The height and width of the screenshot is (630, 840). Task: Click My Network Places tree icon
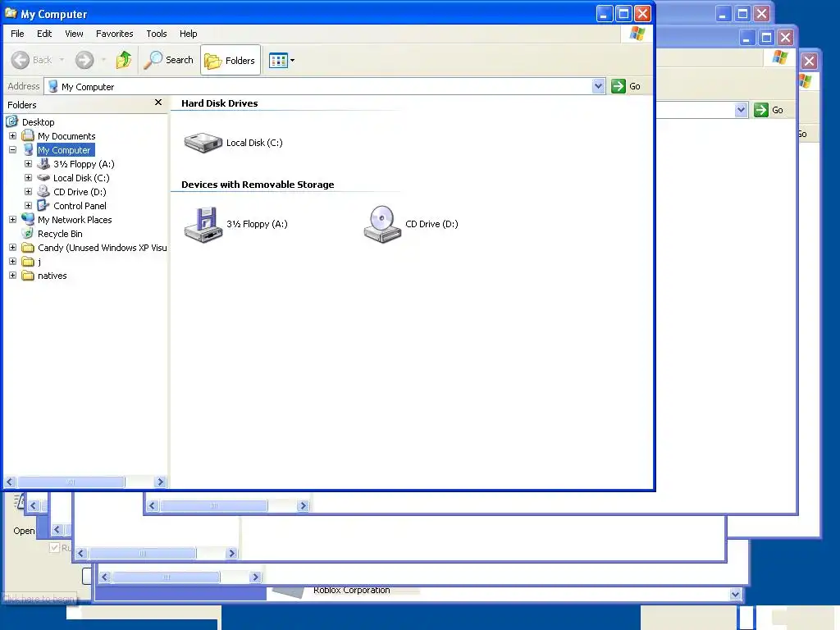[28, 220]
